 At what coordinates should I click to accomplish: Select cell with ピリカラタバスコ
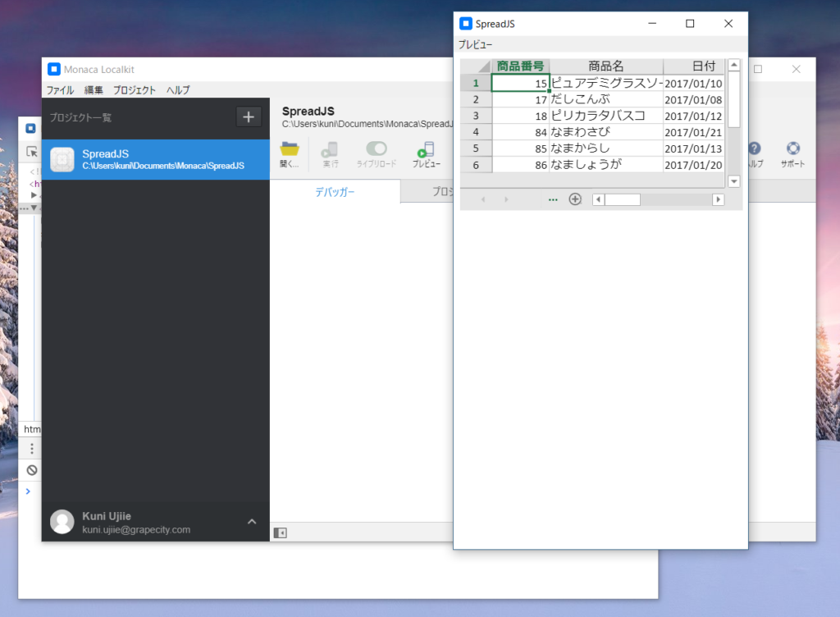[x=606, y=116]
